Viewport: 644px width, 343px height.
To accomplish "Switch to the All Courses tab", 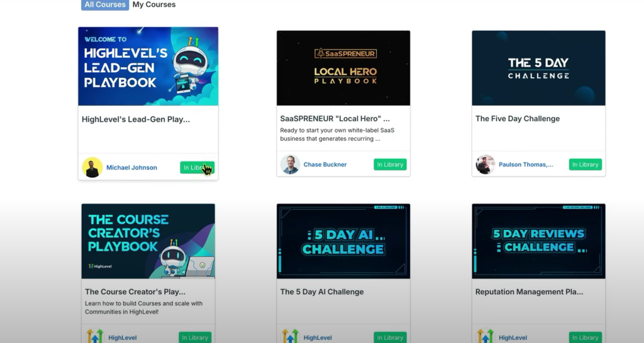I will [105, 5].
